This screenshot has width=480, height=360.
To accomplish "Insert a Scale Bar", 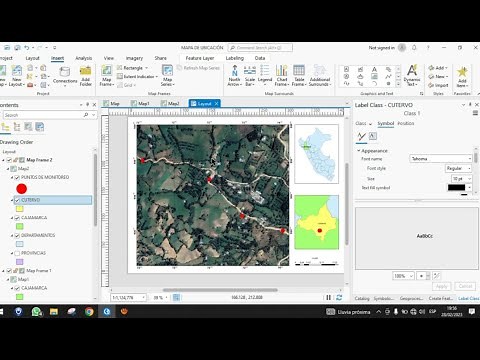I will point(250,75).
